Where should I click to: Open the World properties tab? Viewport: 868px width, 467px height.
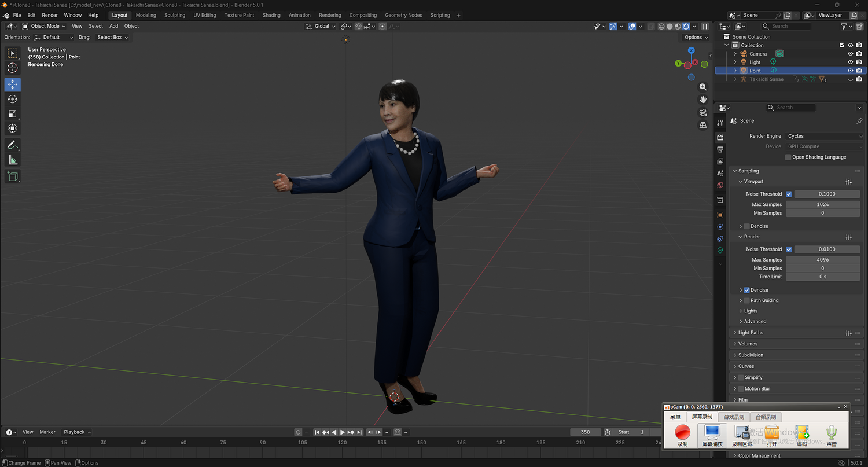pyautogui.click(x=720, y=185)
